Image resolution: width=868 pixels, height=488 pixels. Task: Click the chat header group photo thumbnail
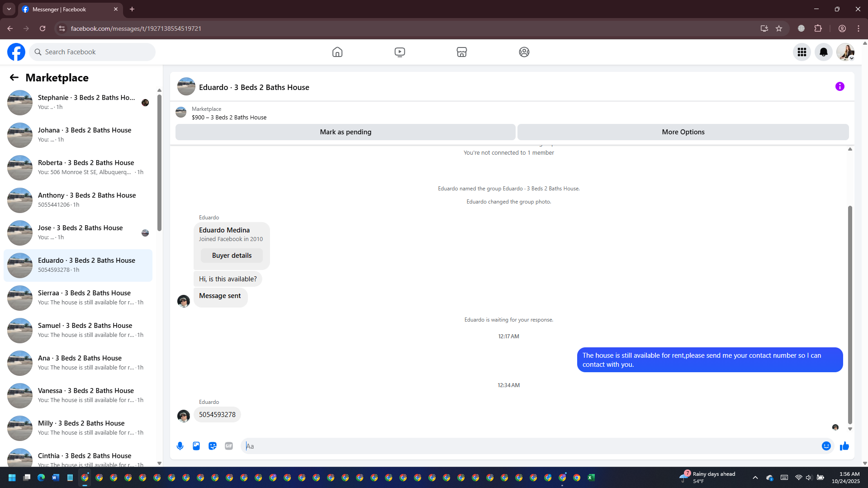click(x=186, y=86)
